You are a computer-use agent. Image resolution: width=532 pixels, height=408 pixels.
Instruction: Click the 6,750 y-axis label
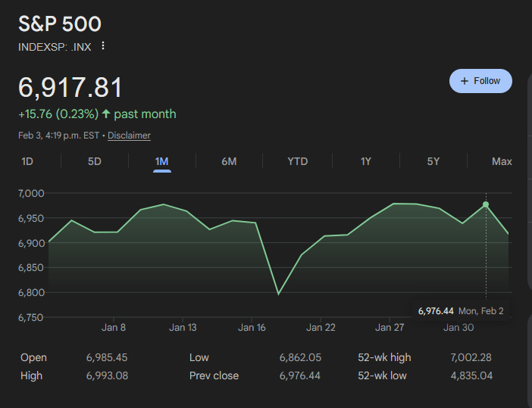pyautogui.click(x=31, y=318)
